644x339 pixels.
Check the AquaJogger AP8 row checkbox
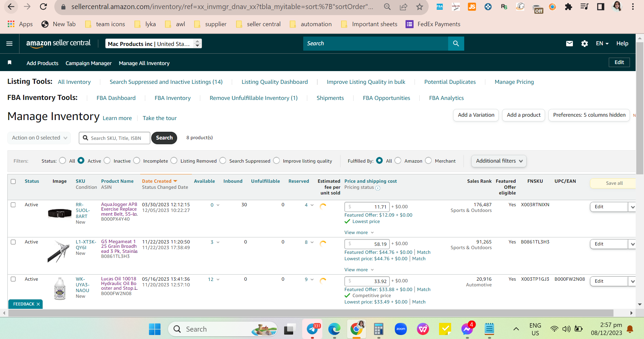(13, 205)
